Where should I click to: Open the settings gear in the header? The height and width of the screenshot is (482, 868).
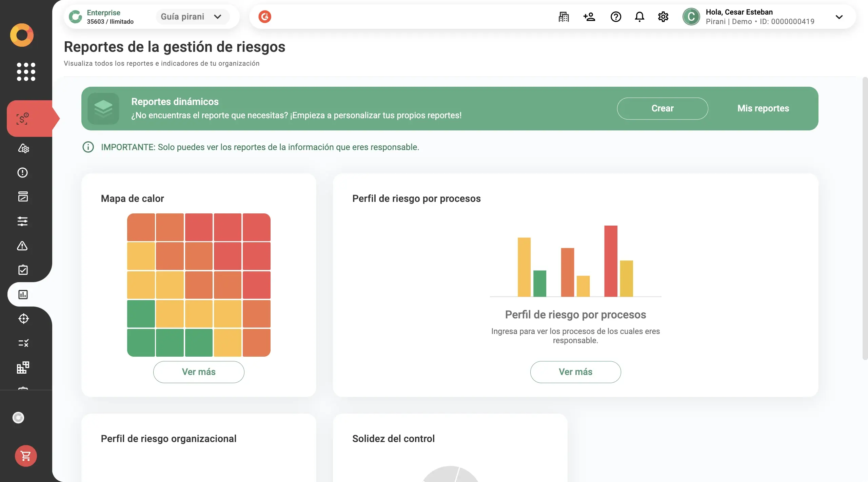click(663, 17)
